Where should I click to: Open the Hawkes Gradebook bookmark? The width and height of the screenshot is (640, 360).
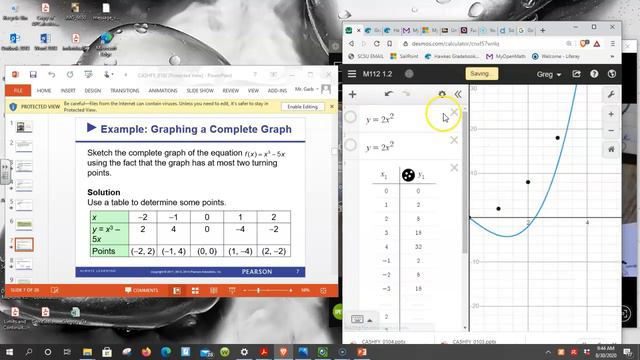pos(452,56)
